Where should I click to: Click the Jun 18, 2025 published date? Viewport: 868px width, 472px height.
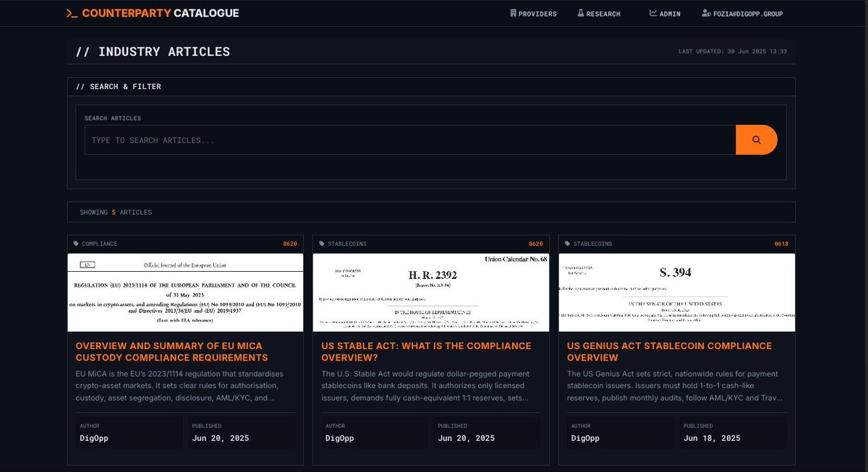[x=712, y=438]
